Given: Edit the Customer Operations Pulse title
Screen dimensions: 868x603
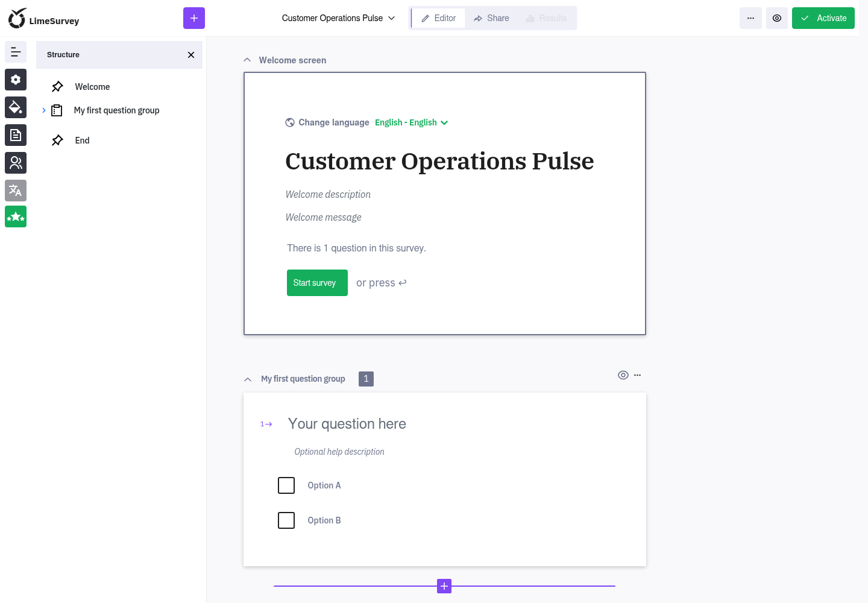Looking at the screenshot, I should tap(439, 161).
